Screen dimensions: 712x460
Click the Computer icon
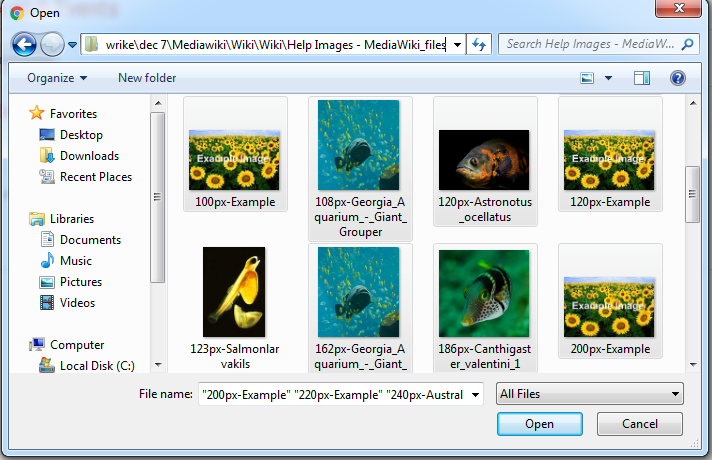click(x=37, y=345)
